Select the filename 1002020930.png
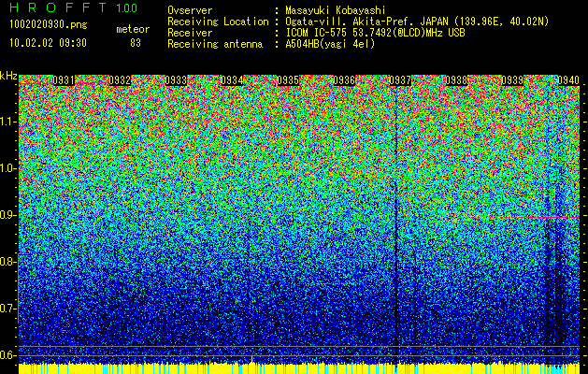 click(x=49, y=24)
